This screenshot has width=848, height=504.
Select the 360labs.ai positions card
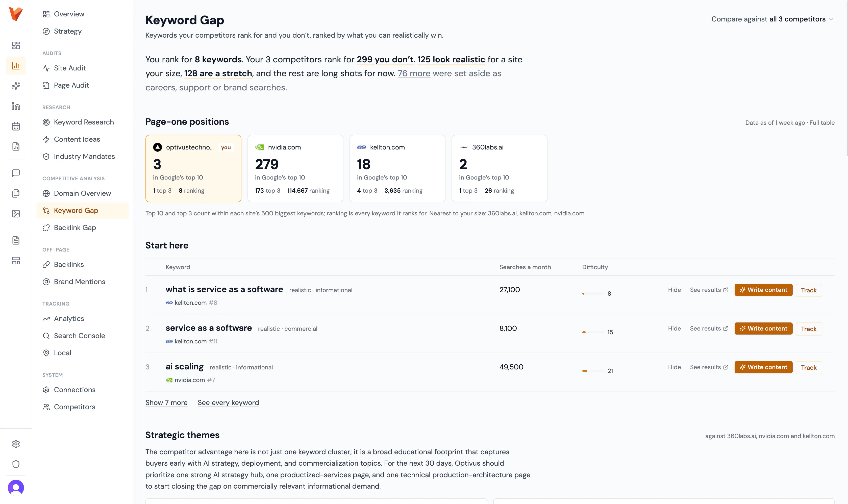coord(499,169)
